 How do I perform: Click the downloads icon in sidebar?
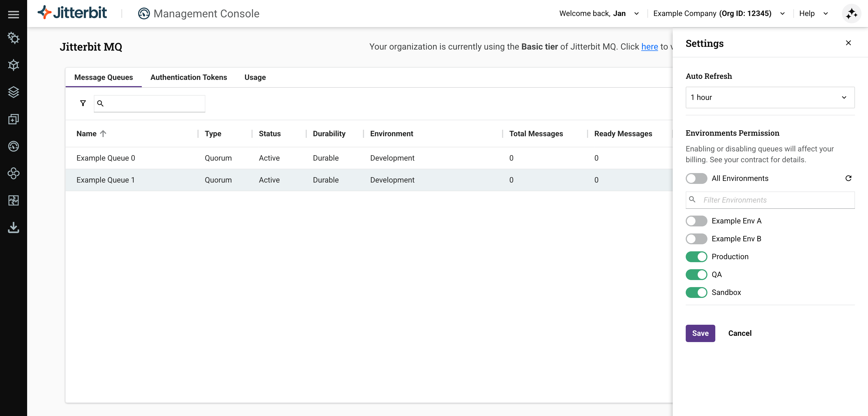(x=13, y=228)
